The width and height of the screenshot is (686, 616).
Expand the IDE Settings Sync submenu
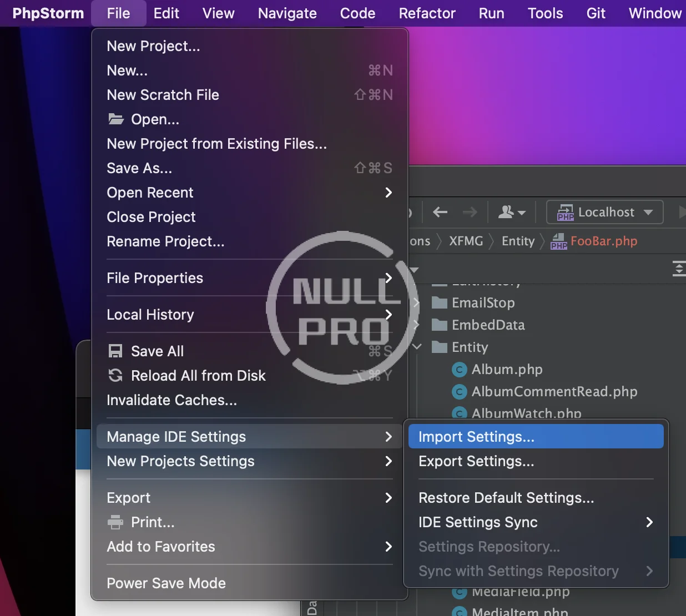point(536,522)
